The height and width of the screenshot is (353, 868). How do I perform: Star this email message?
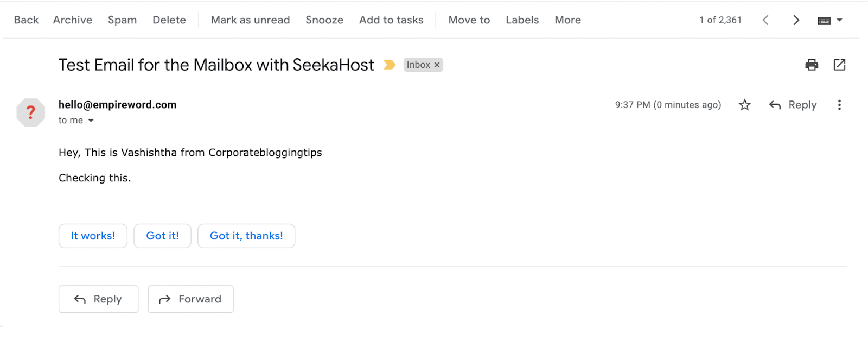coord(745,105)
